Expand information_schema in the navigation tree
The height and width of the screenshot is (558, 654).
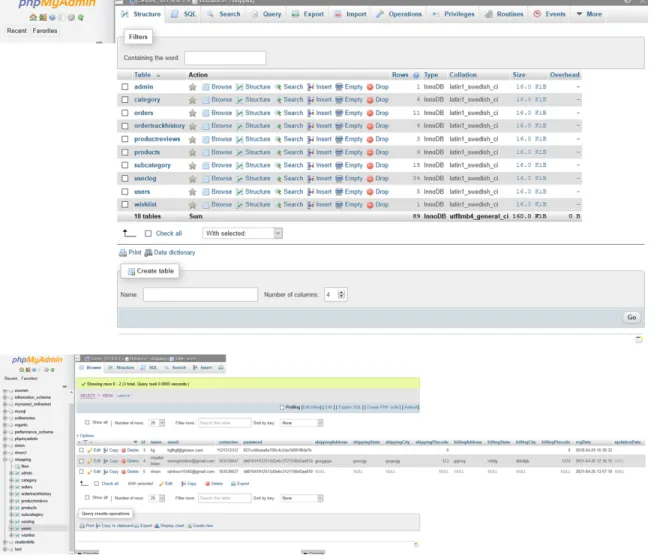pyautogui.click(x=5, y=397)
